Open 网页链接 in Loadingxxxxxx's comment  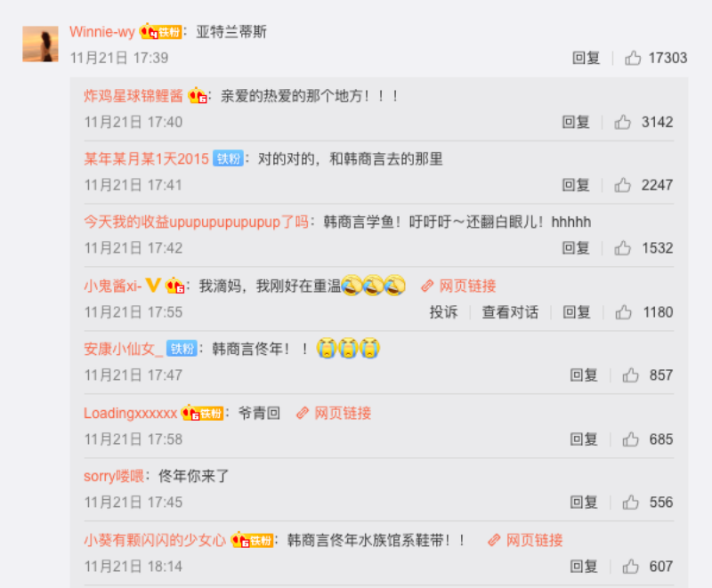334,413
